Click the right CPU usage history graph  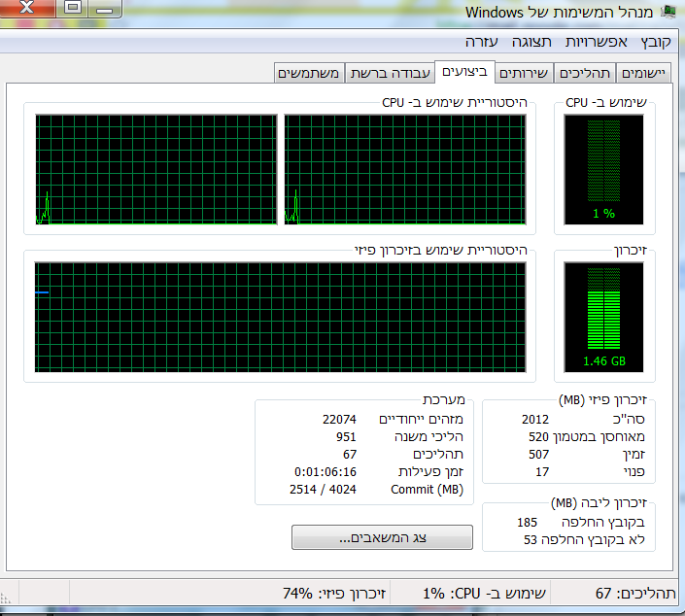pyautogui.click(x=404, y=169)
